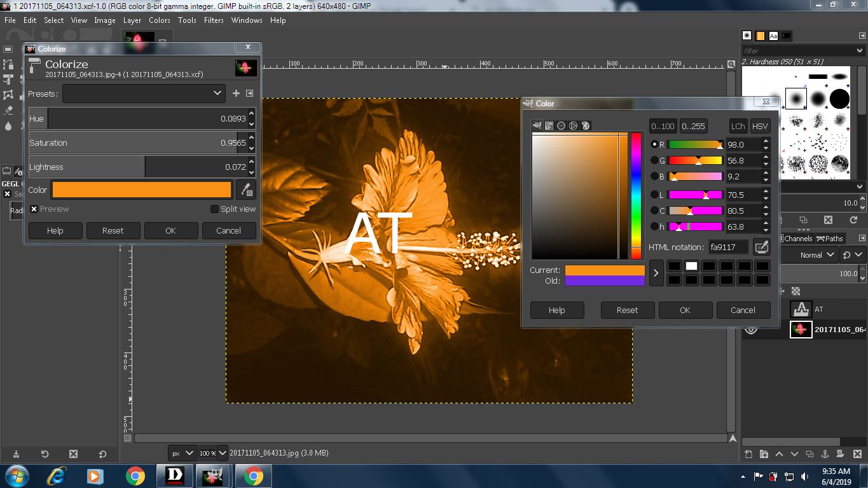Select the B channel radio button
Screen dimensions: 868x488
pos(654,176)
